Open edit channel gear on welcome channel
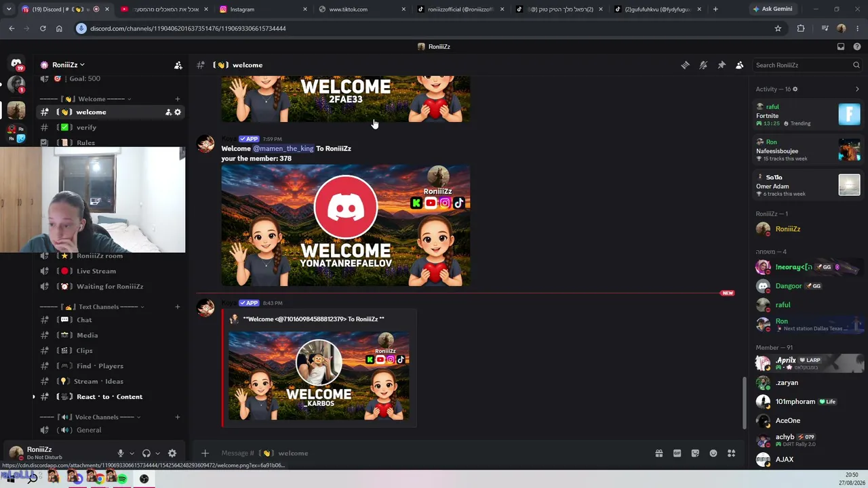Viewport: 868px width, 488px height. pos(178,112)
